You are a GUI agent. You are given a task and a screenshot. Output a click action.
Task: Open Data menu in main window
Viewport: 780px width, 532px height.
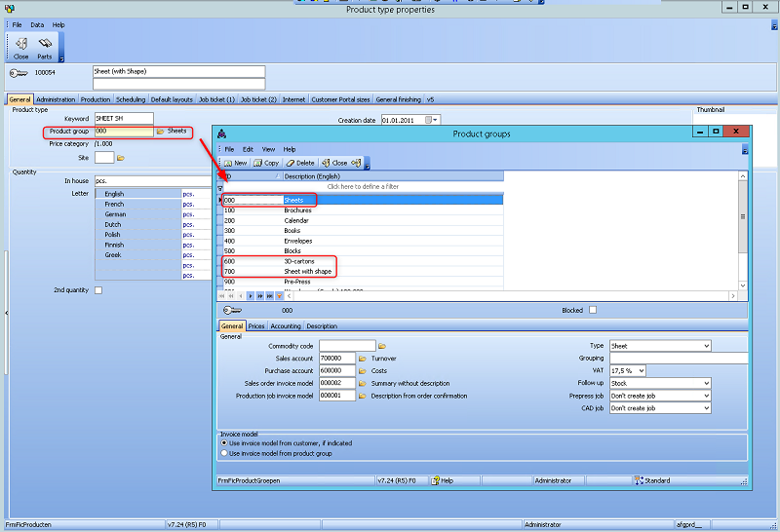(37, 25)
